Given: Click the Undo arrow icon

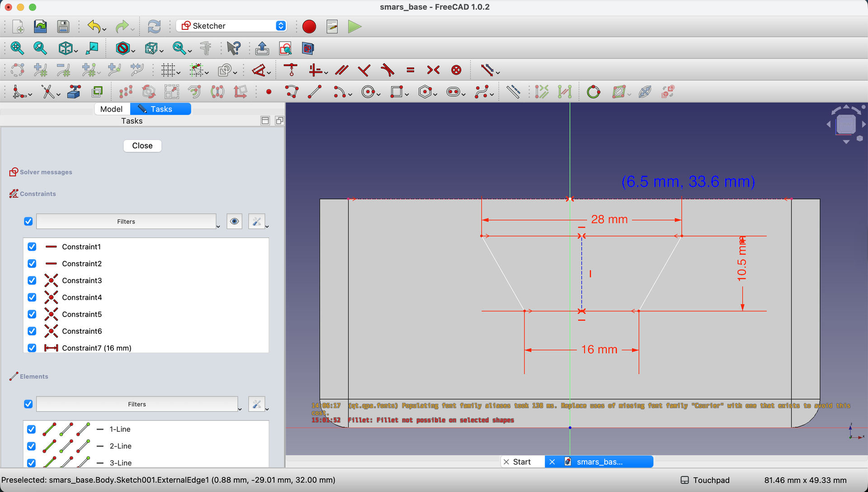Looking at the screenshot, I should tap(94, 26).
